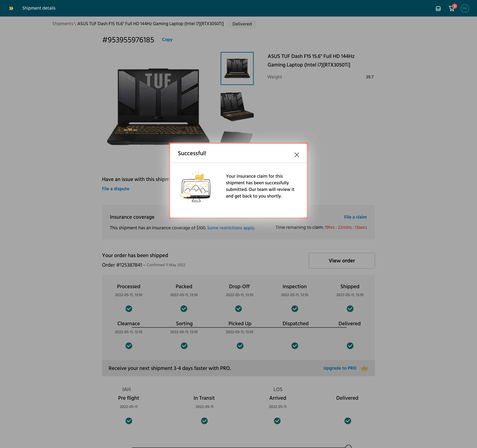This screenshot has width=477, height=448.
Task: Click the gold crown PRO icon
Action: coord(364,368)
